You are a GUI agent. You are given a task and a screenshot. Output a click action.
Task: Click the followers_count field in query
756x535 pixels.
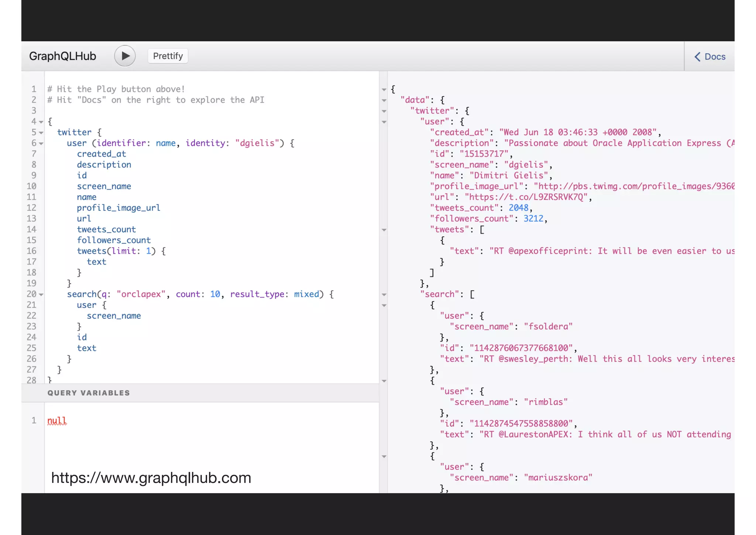pyautogui.click(x=114, y=240)
